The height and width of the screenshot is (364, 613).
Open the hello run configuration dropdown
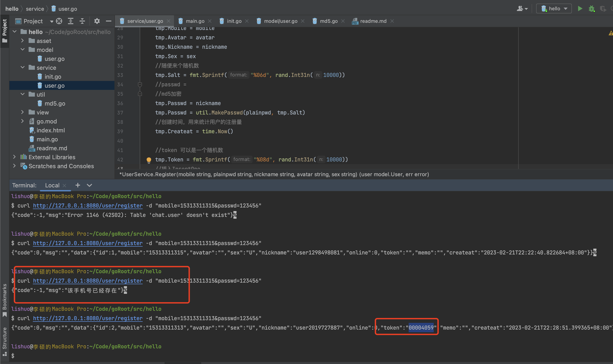(x=554, y=8)
